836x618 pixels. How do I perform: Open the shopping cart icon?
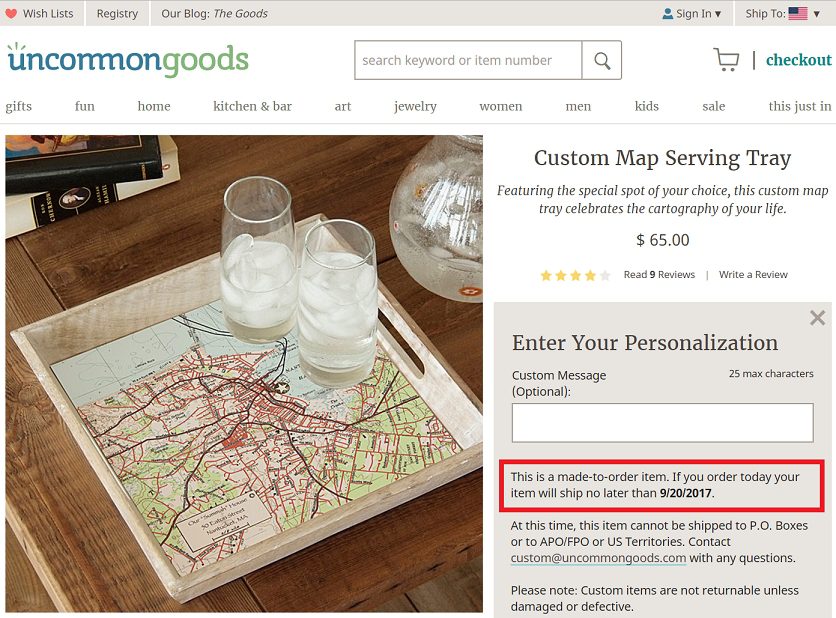pos(726,60)
